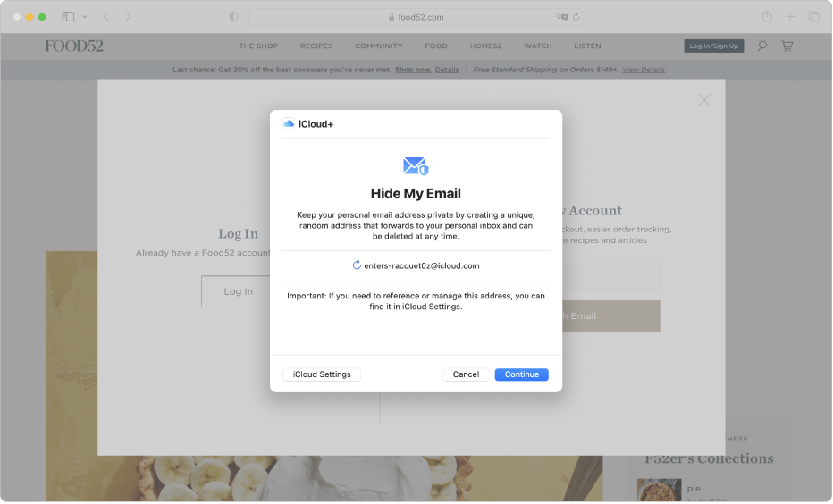
Task: Click the privacy report shield icon
Action: (234, 17)
